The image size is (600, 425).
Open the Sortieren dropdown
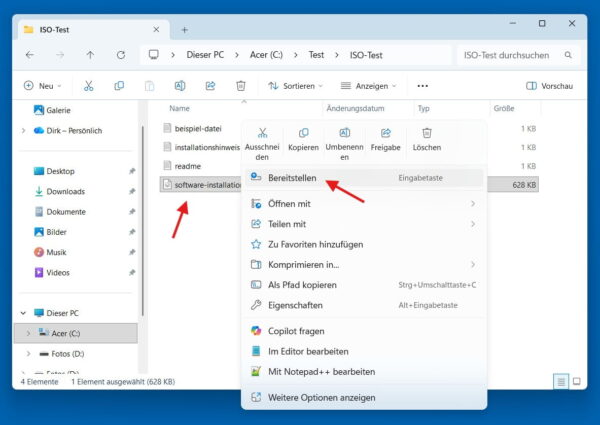(x=295, y=86)
